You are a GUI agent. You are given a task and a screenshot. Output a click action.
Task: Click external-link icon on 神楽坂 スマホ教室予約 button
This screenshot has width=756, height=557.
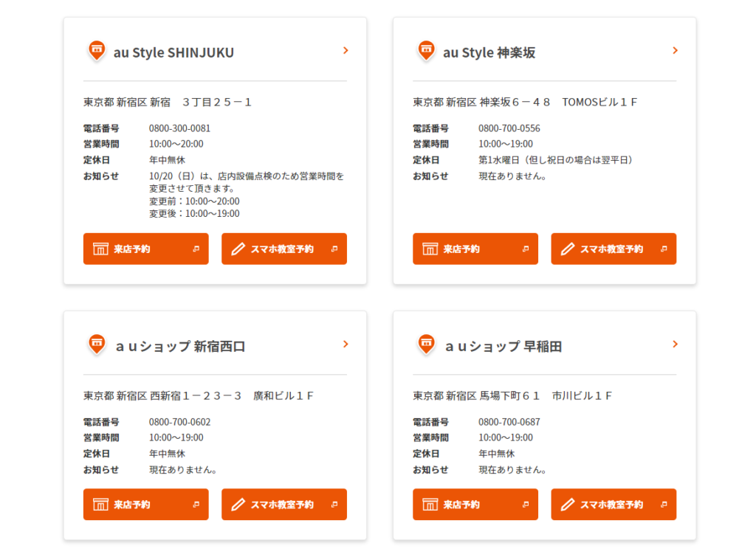pos(664,249)
